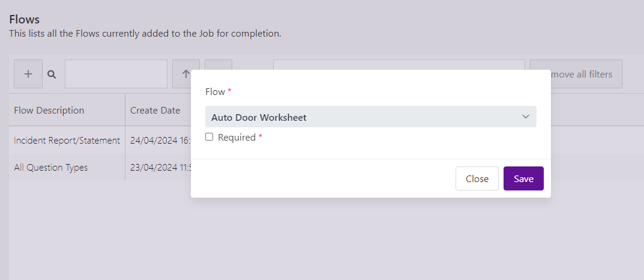The height and width of the screenshot is (280, 644).
Task: Click the Flow Description column header
Action: [x=49, y=110]
